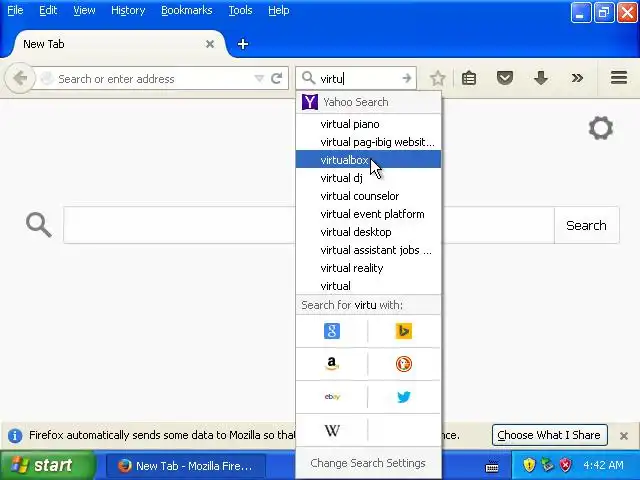This screenshot has width=640, height=480.
Task: Open the File menu
Action: [15, 10]
